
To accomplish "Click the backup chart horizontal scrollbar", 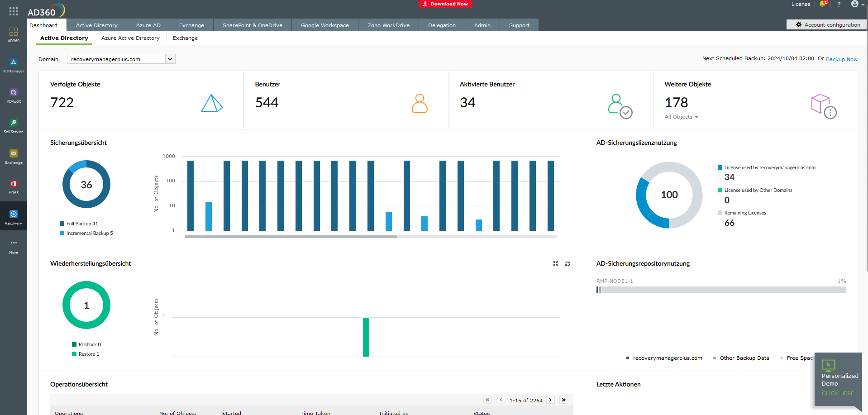I will click(x=291, y=236).
